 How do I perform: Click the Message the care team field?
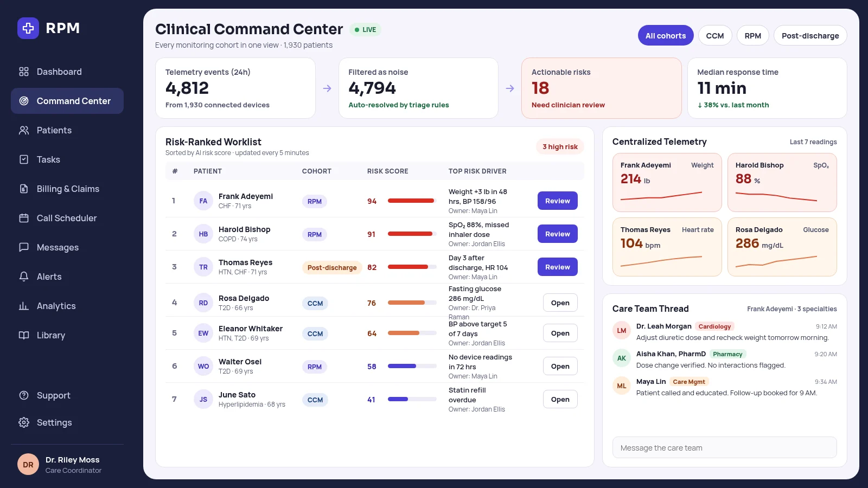725,448
